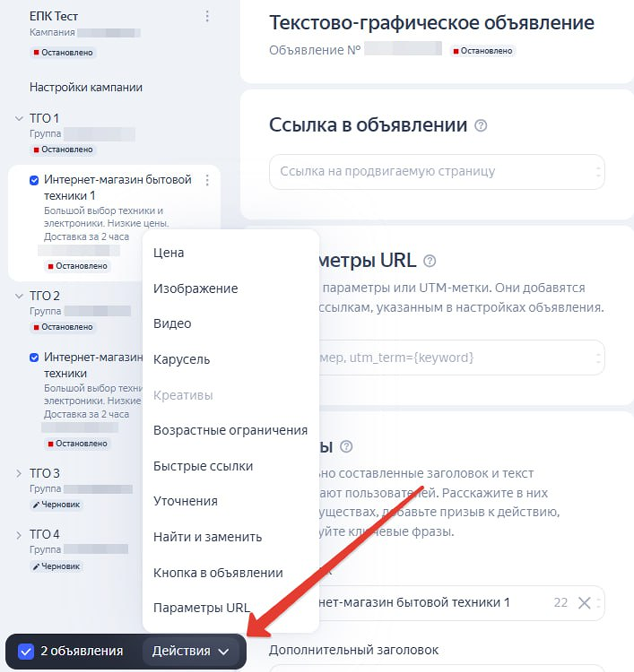Open the Действия dropdown
The width and height of the screenshot is (634, 672).
[191, 651]
